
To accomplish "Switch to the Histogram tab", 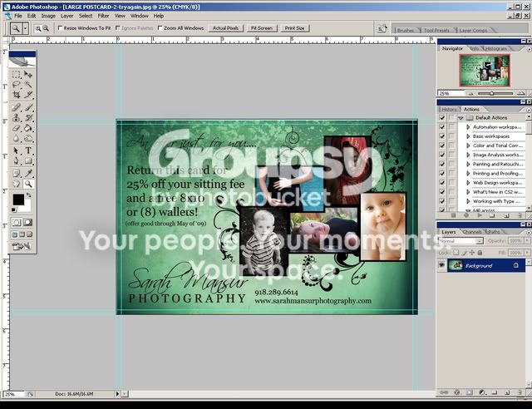I will (x=495, y=48).
